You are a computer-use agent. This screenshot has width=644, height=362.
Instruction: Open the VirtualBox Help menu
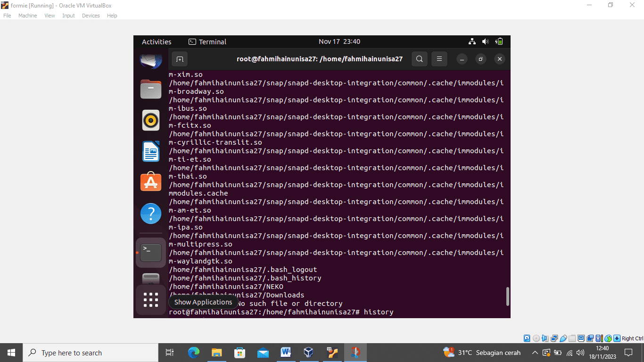tap(112, 16)
